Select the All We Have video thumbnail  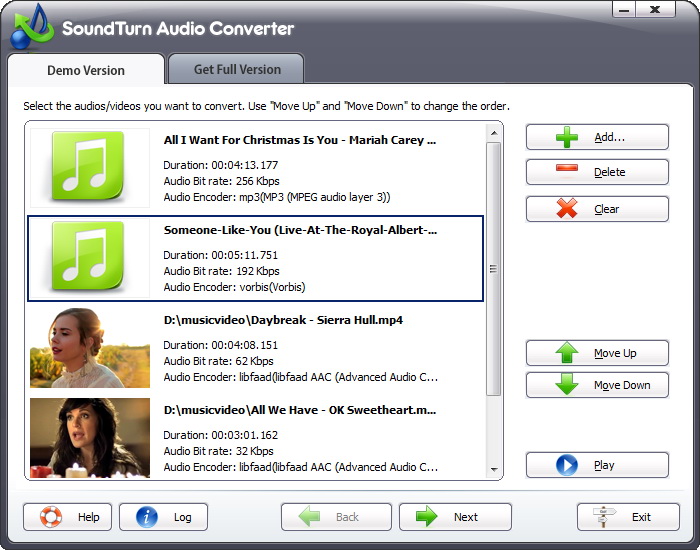(x=90, y=438)
